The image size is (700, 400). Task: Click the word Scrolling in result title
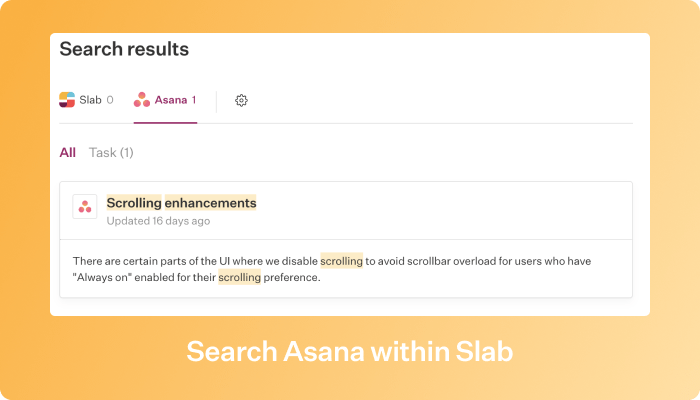coord(134,203)
